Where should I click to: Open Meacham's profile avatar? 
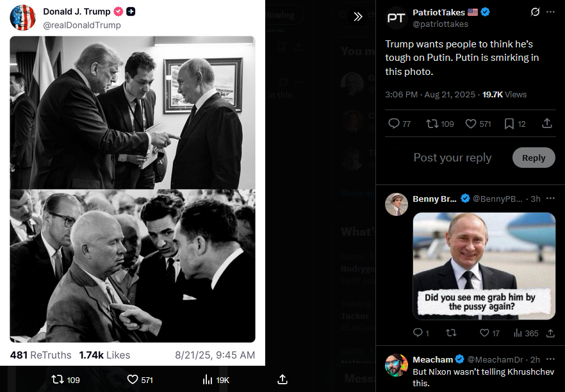tap(397, 365)
